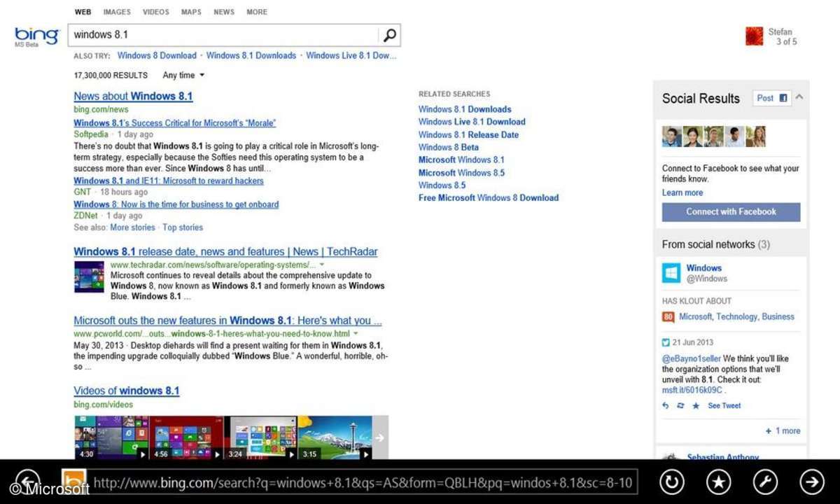840x504 pixels.
Task: Click the browser forward arrow button
Action: click(x=812, y=482)
